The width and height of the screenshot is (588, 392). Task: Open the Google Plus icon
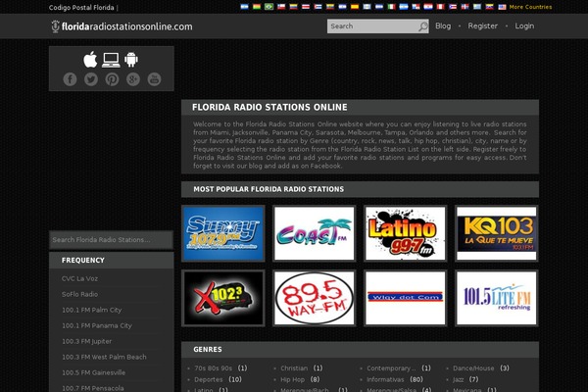(x=132, y=79)
